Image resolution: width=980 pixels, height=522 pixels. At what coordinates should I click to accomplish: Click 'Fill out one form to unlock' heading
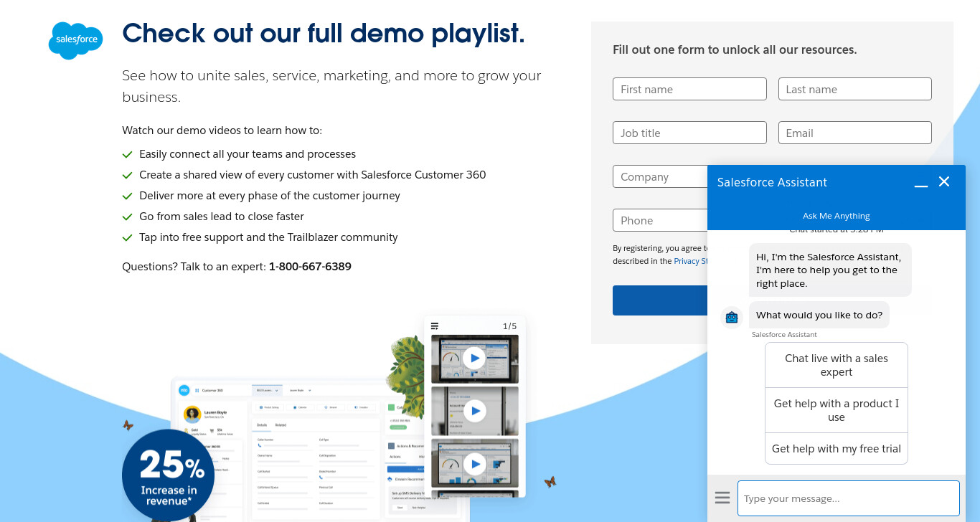click(735, 50)
